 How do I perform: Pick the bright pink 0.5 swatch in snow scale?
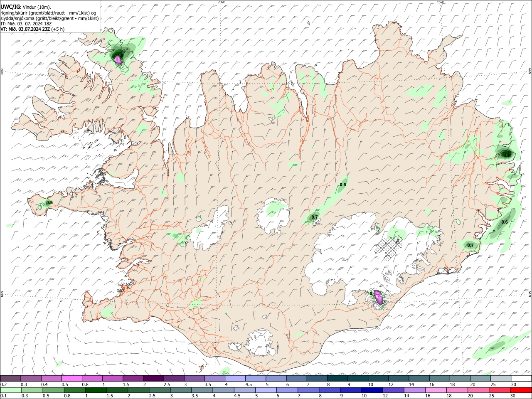point(72,379)
